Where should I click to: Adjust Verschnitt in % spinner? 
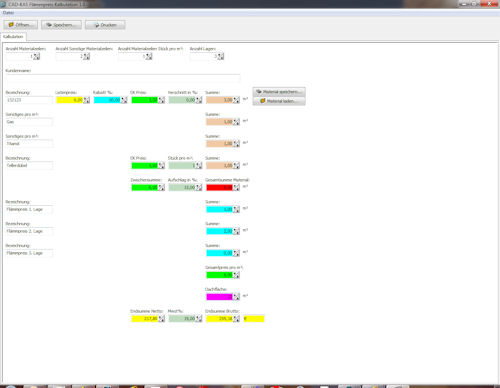(199, 100)
